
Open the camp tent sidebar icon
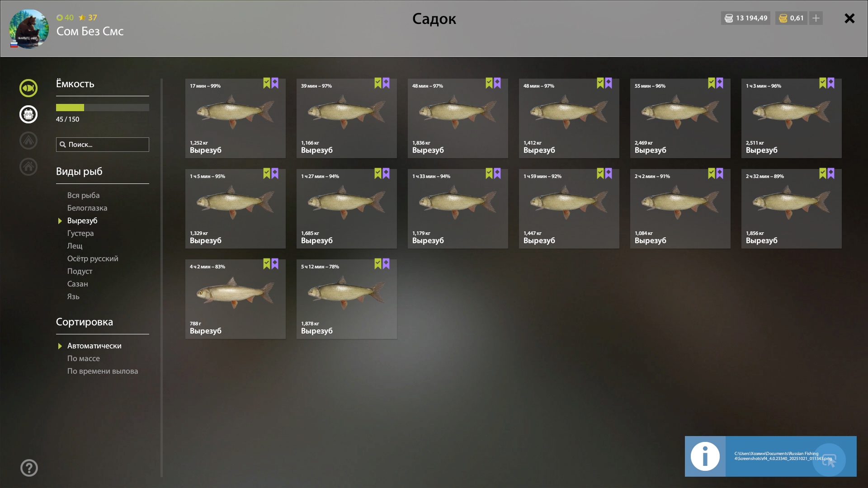(x=28, y=141)
